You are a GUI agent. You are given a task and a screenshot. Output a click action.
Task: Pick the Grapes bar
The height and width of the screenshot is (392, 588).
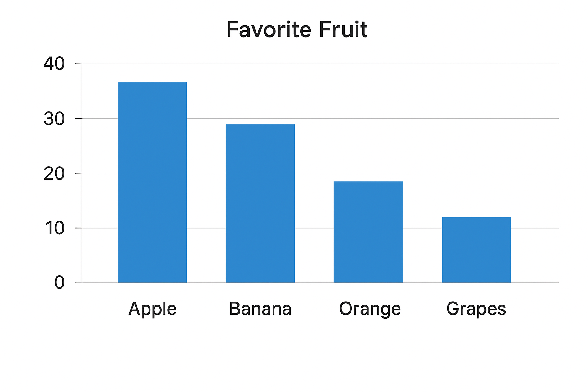point(476,250)
